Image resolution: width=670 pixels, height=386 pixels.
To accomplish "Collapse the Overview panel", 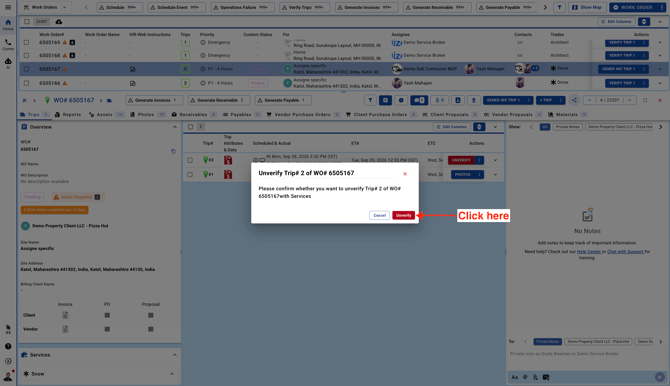I will coord(175,127).
